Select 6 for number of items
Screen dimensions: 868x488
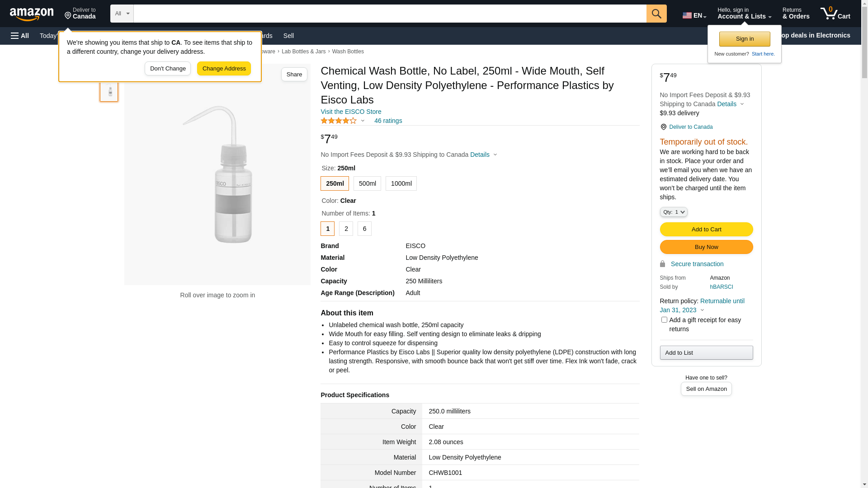tap(364, 229)
